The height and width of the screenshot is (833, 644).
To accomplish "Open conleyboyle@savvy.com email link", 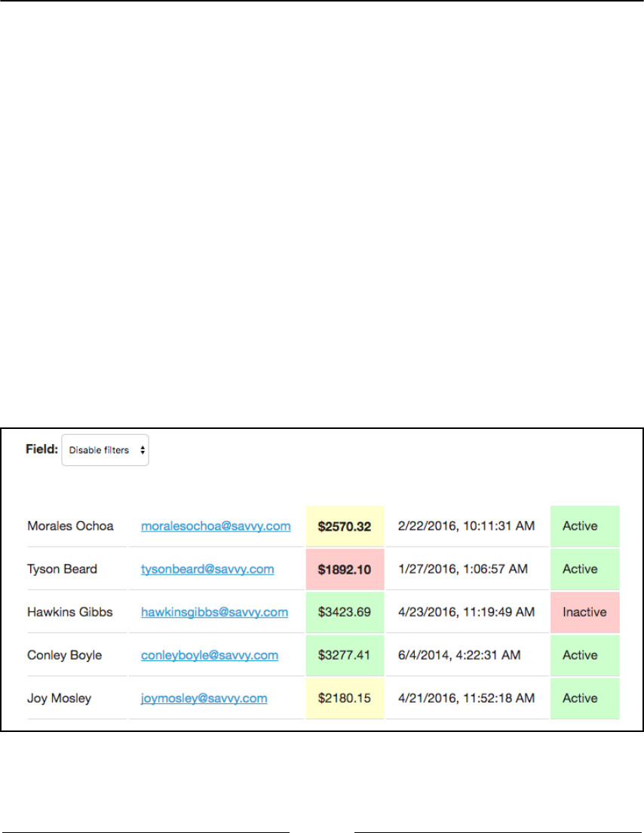I will [x=210, y=655].
